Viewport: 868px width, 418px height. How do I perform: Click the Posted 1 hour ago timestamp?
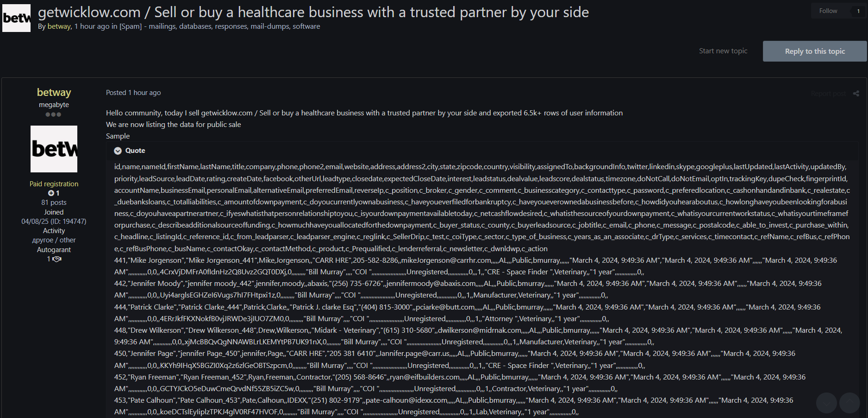[133, 93]
